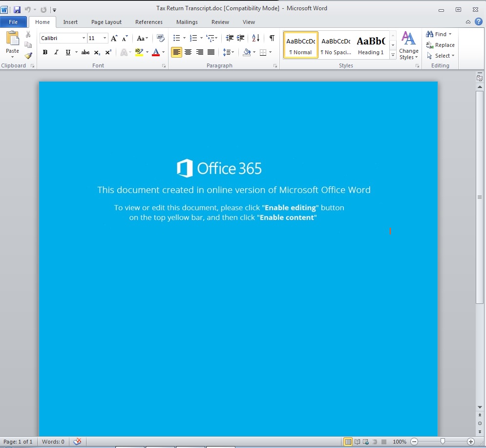Apply subscript formatting
This screenshot has height=448, width=486.
click(x=97, y=52)
